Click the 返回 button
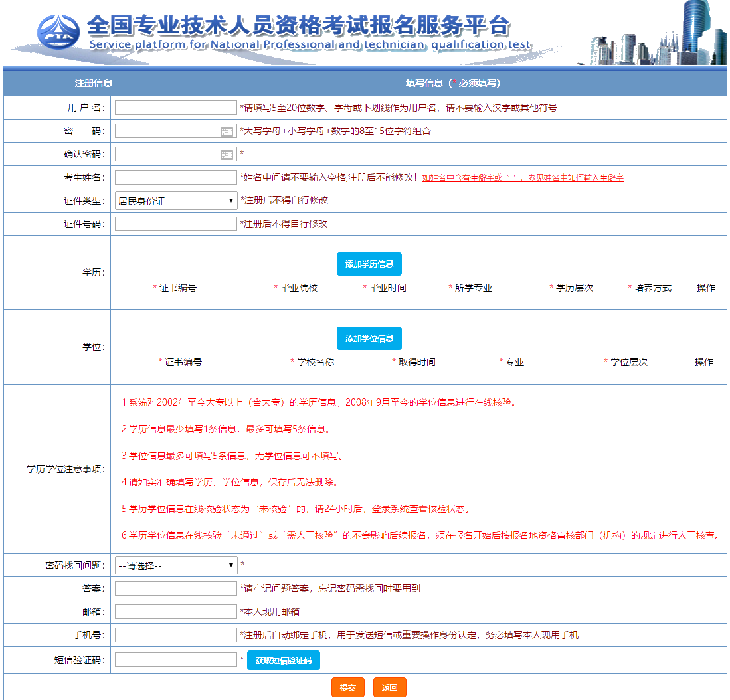Image resolution: width=730 pixels, height=700 pixels. (389, 688)
